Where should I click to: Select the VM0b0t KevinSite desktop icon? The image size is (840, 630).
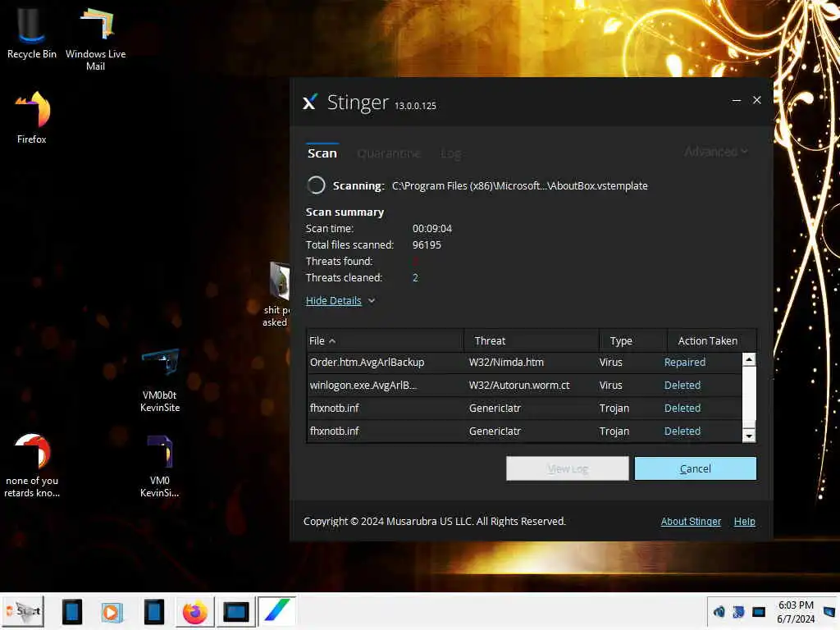[x=160, y=381]
